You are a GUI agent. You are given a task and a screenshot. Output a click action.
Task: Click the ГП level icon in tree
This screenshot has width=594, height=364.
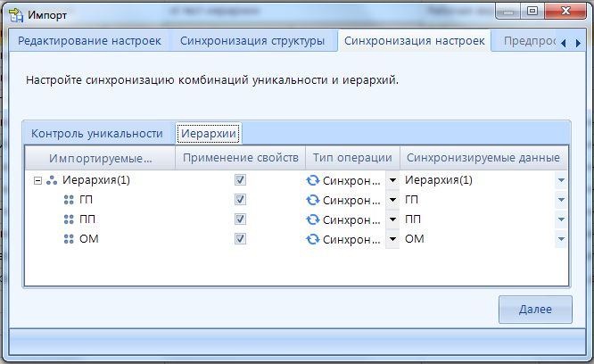pos(70,200)
